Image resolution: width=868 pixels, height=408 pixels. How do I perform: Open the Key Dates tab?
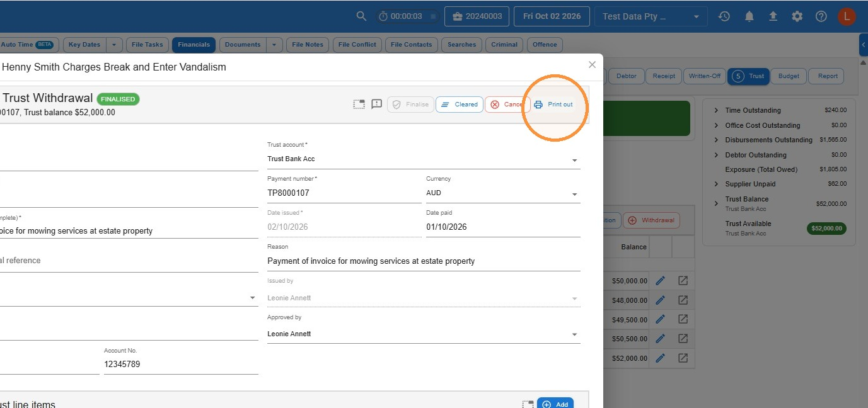pos(84,45)
